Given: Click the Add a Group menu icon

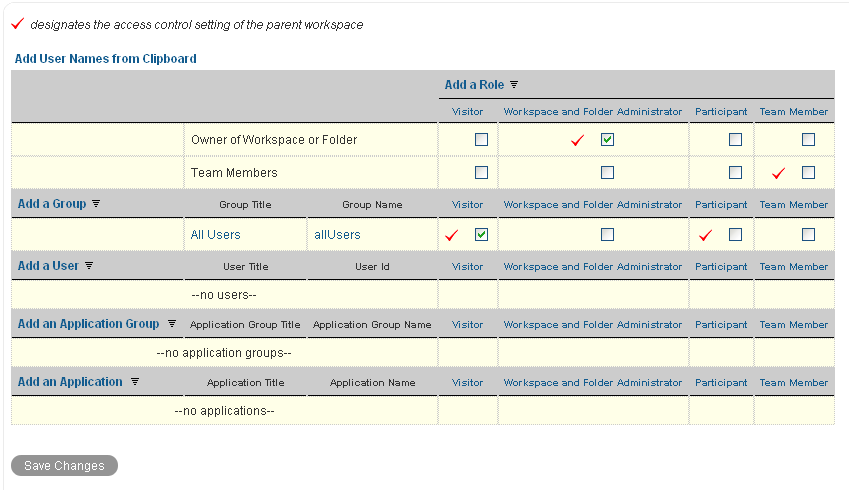Looking at the screenshot, I should coord(96,204).
